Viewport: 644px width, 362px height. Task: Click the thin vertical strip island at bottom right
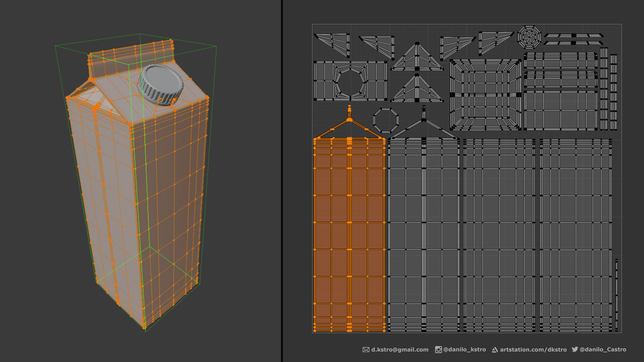[x=616, y=295]
